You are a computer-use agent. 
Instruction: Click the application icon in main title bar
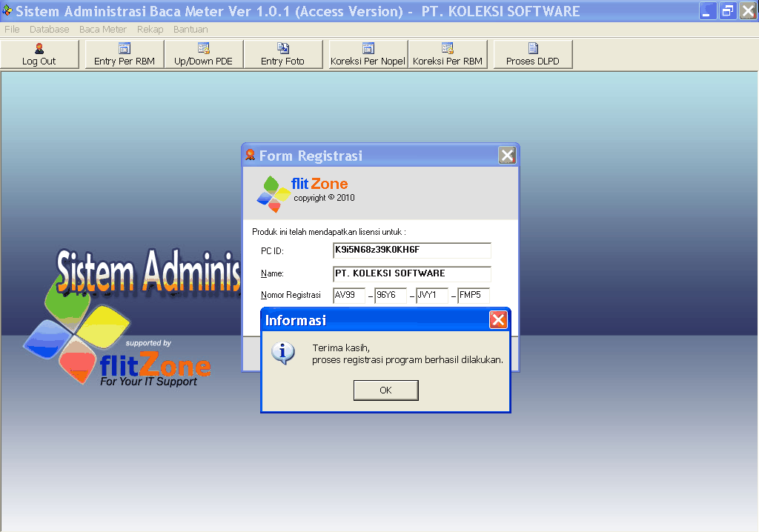click(7, 10)
